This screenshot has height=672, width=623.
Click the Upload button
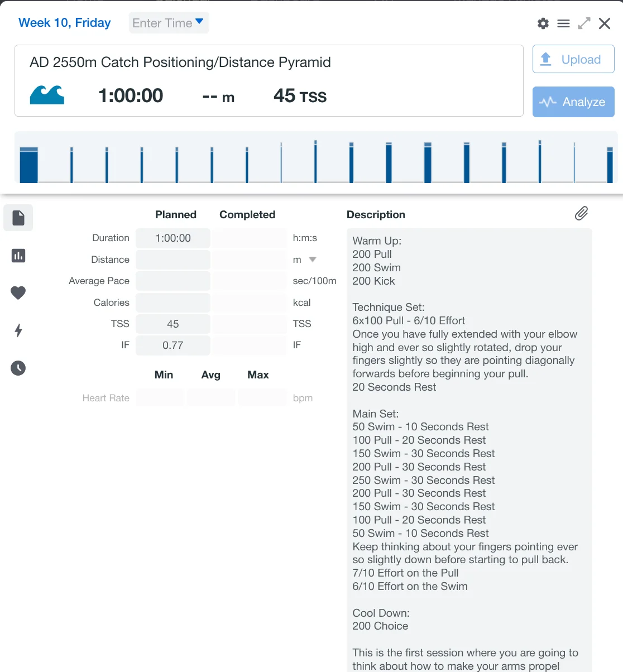(x=573, y=59)
